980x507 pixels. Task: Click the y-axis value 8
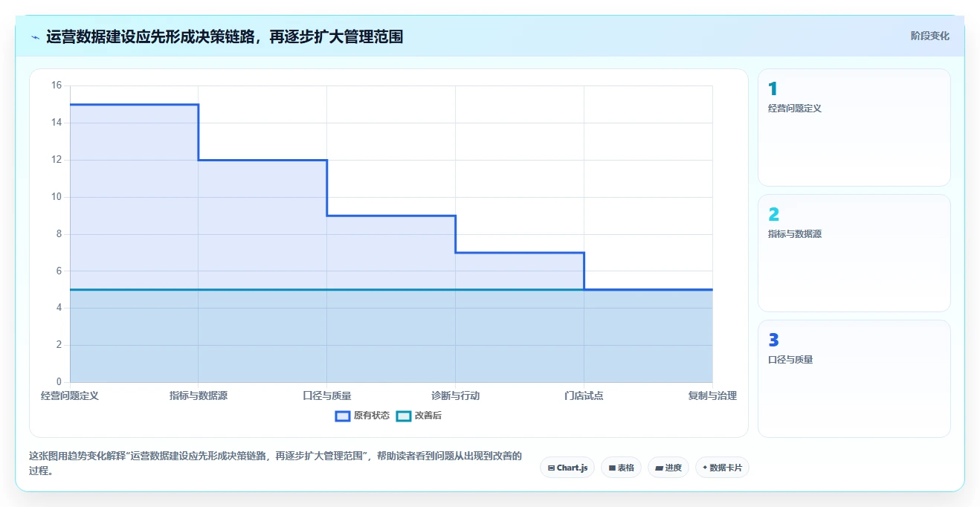tap(59, 234)
